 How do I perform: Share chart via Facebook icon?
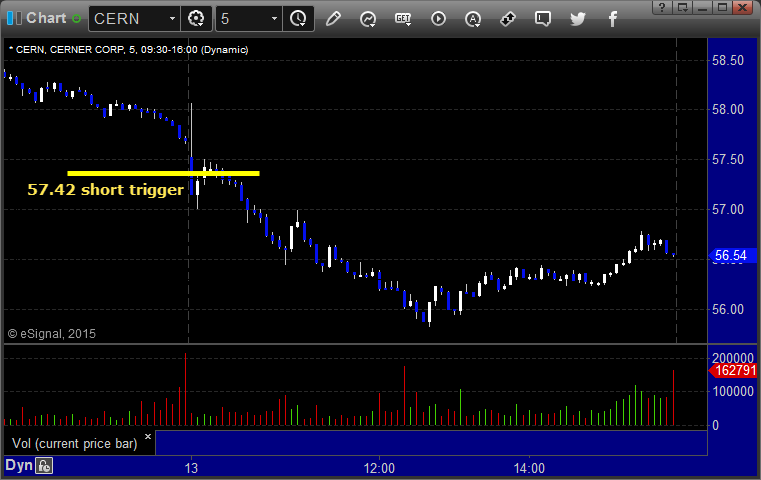coord(613,19)
